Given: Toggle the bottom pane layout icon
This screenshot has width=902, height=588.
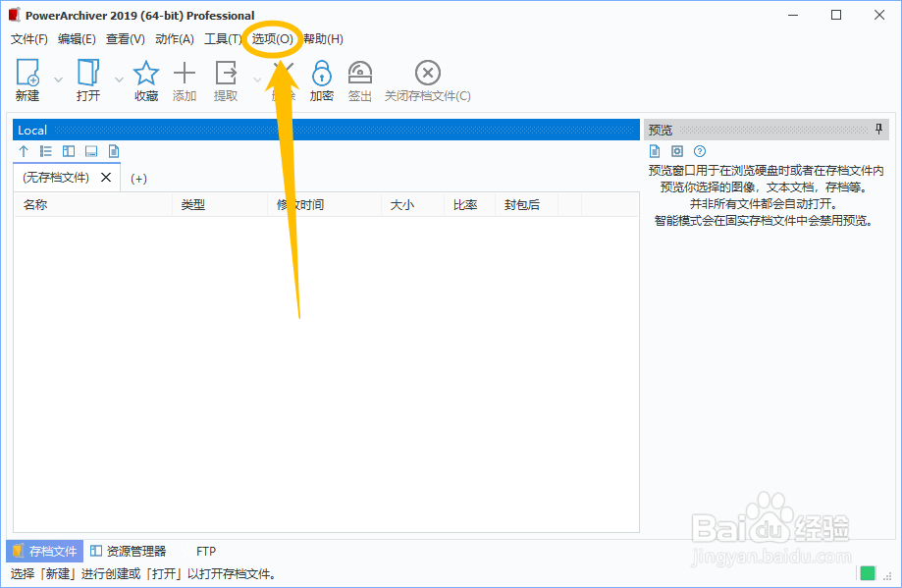Looking at the screenshot, I should 91,151.
